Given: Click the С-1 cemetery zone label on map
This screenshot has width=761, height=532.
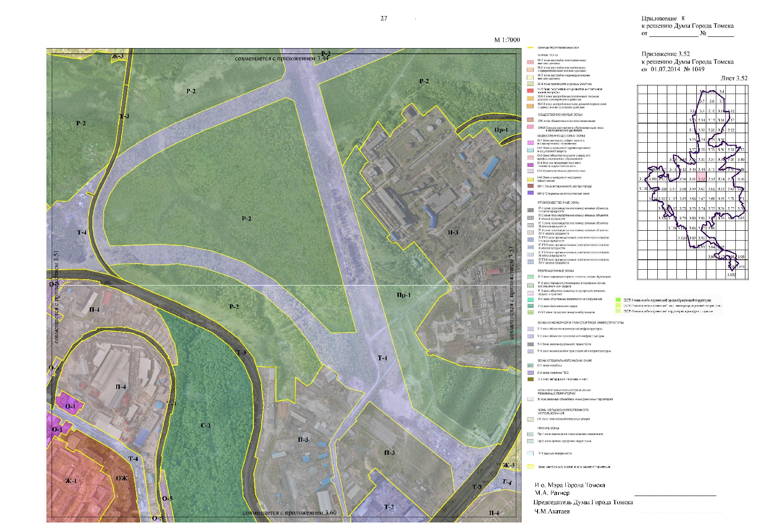Looking at the screenshot, I should pyautogui.click(x=206, y=425).
